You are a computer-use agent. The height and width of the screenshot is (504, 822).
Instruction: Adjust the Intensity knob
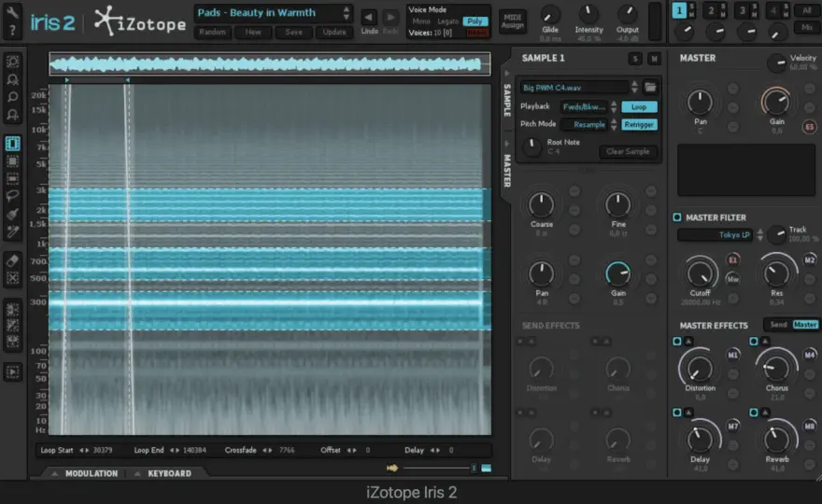tap(588, 14)
